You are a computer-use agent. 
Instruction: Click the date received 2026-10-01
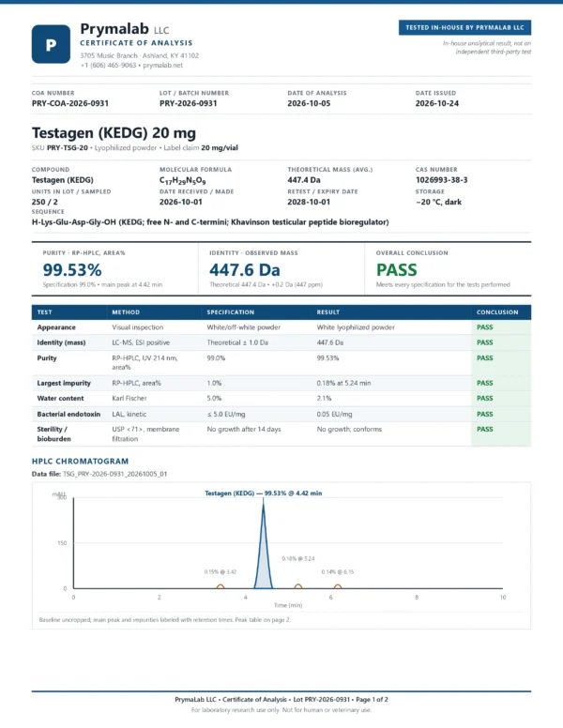(x=181, y=202)
